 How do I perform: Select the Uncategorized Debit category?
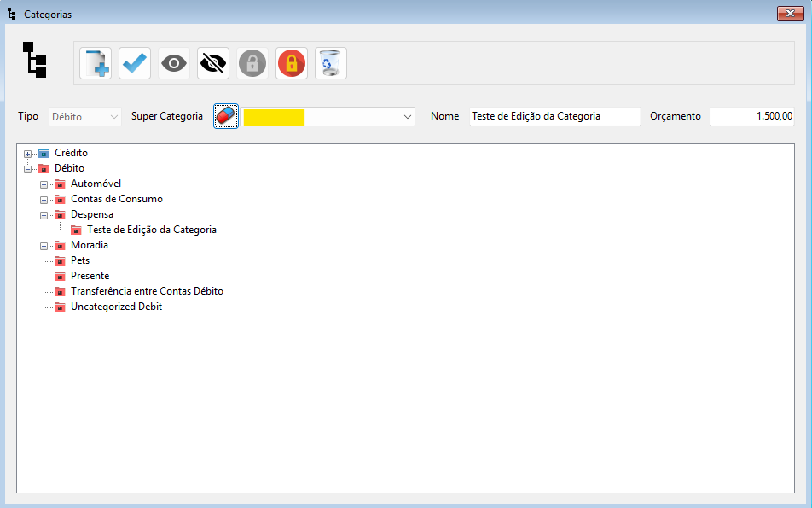(116, 307)
